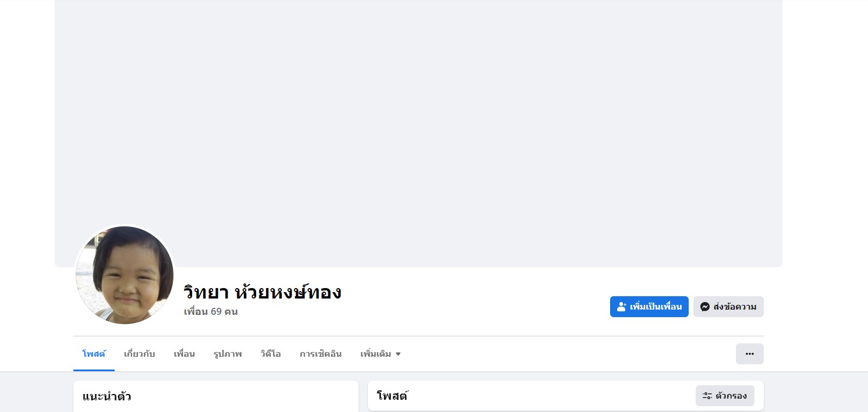868x412 pixels.
Task: Open the เพื่อน tab
Action: pyautogui.click(x=184, y=354)
